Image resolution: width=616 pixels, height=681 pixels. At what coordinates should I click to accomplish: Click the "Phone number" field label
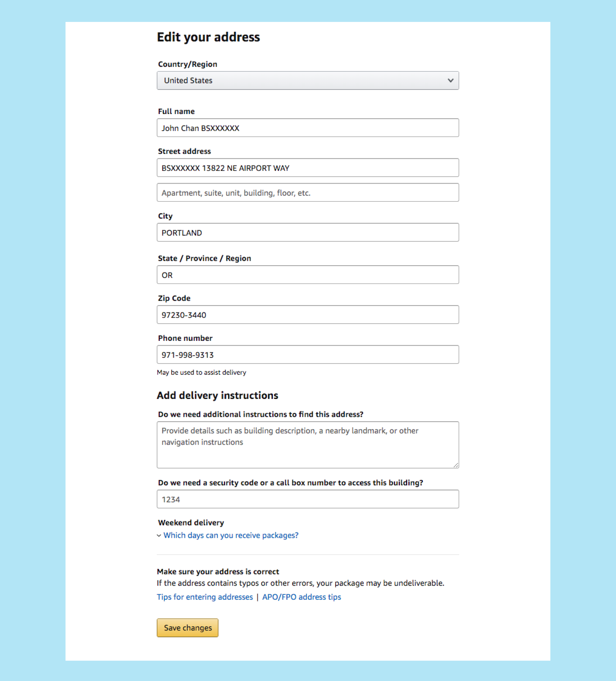pos(185,338)
